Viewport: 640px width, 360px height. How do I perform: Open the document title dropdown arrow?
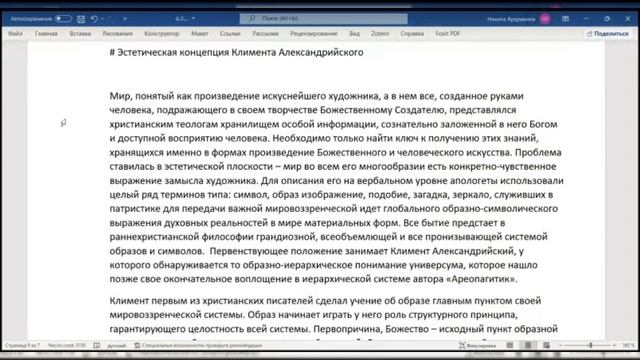click(193, 19)
